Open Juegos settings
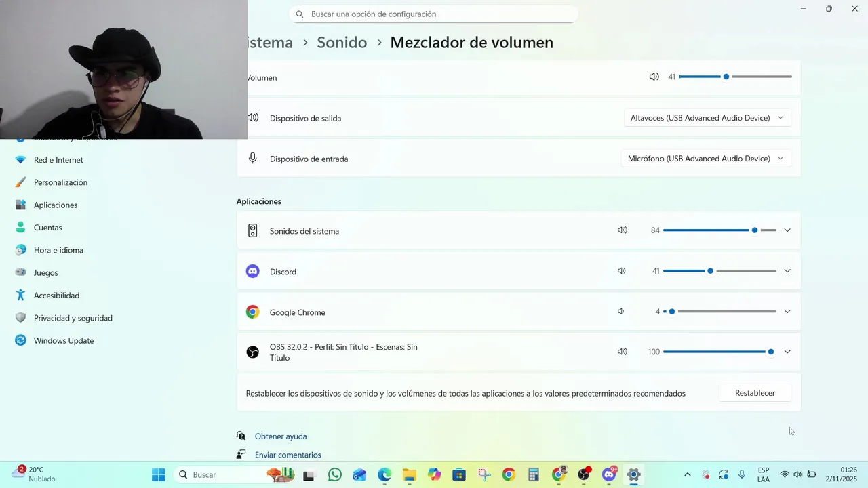Image resolution: width=868 pixels, height=488 pixels. click(45, 272)
